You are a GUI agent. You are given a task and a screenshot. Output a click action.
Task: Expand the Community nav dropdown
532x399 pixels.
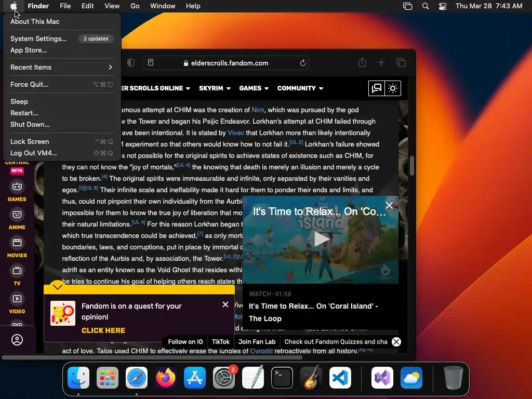pyautogui.click(x=300, y=88)
